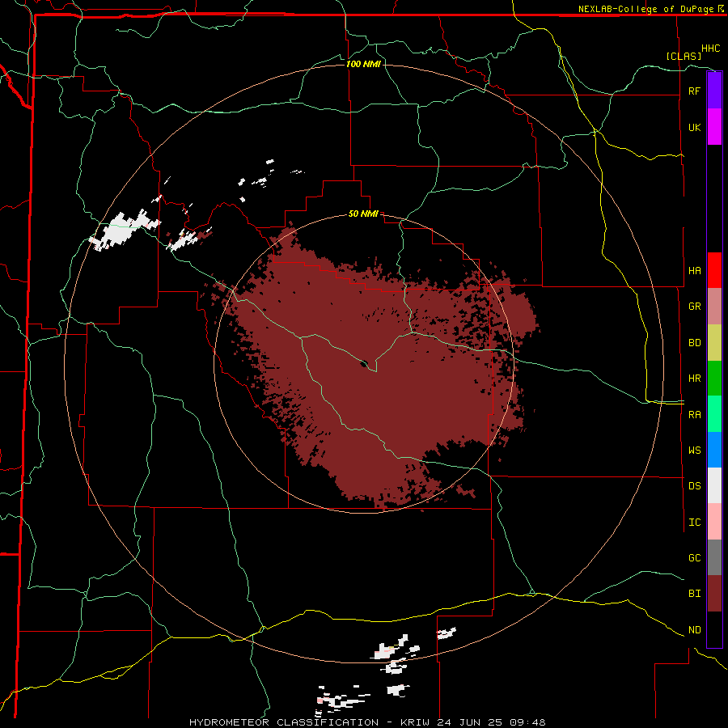
Task: Click the DS white legend swatch
Action: click(x=714, y=485)
